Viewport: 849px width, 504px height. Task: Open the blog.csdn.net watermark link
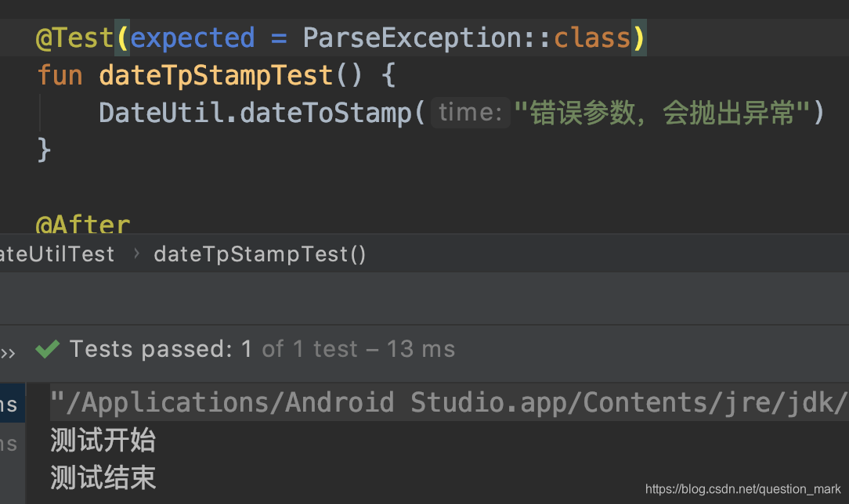click(742, 489)
